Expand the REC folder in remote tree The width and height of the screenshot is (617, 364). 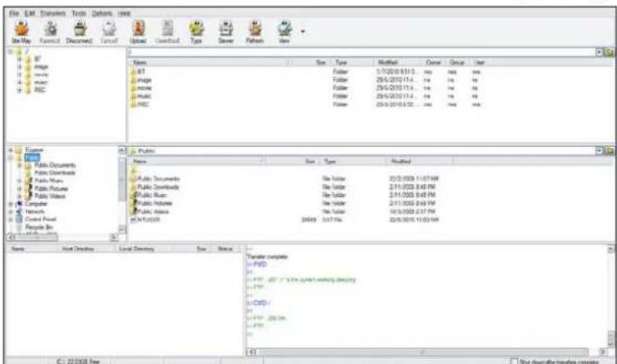point(19,90)
